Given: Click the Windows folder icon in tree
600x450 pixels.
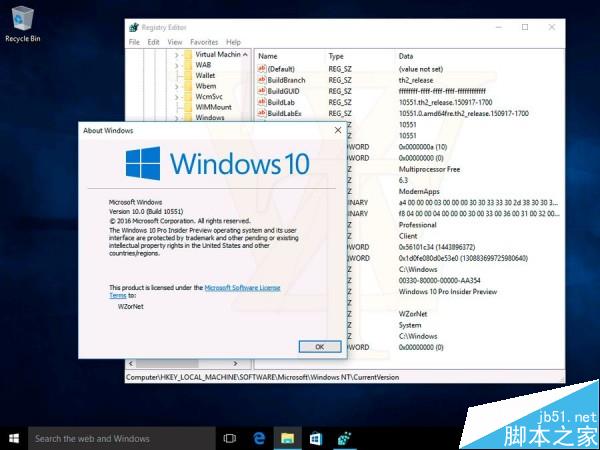Looking at the screenshot, I should 188,117.
